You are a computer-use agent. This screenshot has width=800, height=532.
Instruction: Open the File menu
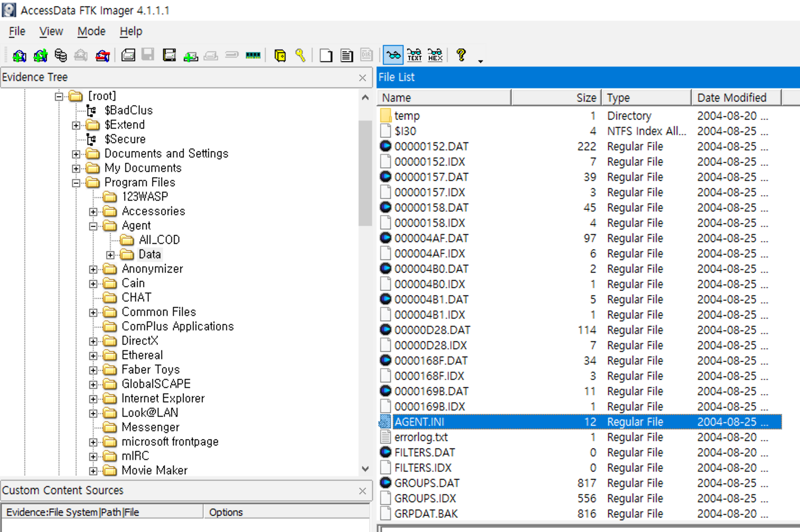click(17, 32)
